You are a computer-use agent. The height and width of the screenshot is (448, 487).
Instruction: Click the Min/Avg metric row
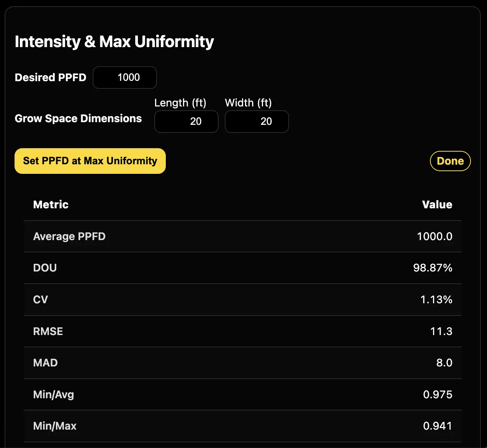243,394
